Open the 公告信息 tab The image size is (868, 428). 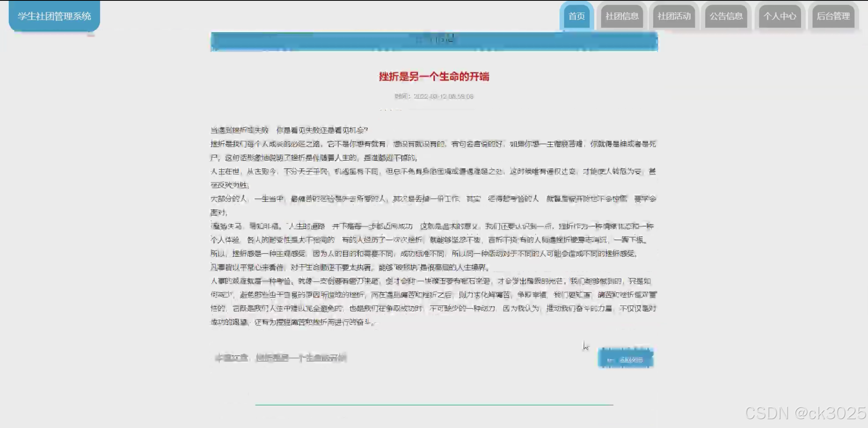(x=726, y=16)
